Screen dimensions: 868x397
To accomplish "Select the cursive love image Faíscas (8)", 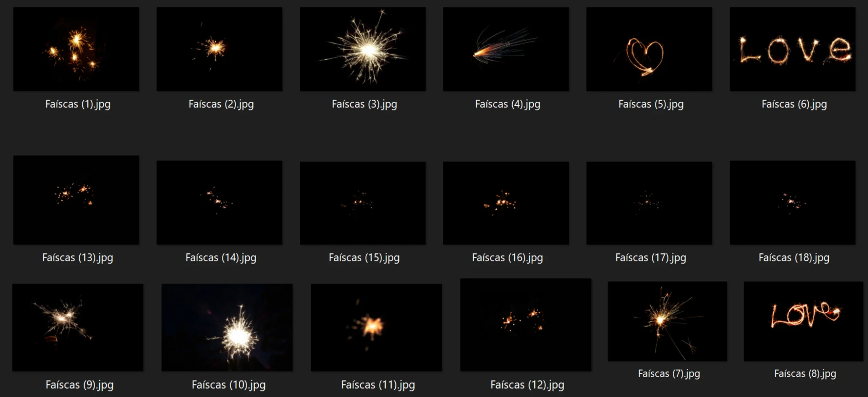I will coord(803,321).
